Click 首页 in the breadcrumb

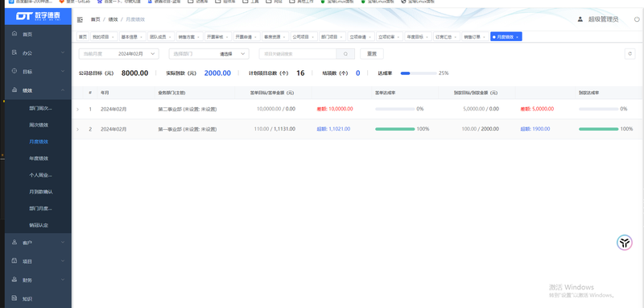point(95,19)
